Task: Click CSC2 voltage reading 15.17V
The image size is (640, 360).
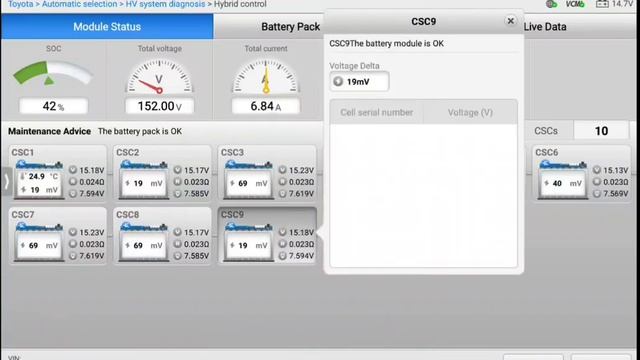Action: pos(191,170)
